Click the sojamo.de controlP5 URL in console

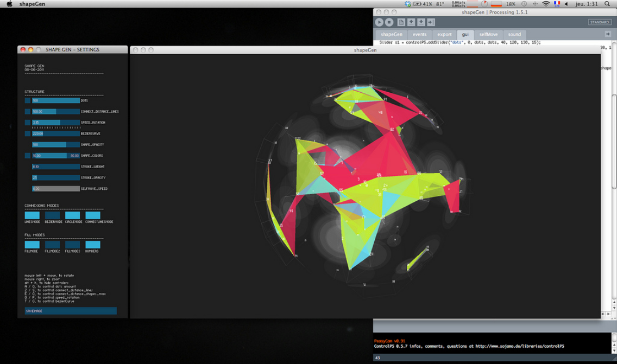519,346
